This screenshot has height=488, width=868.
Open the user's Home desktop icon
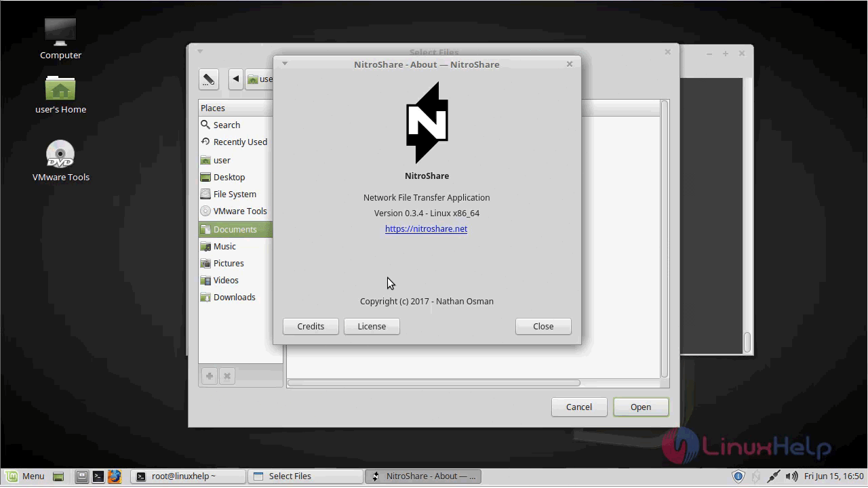click(x=60, y=94)
